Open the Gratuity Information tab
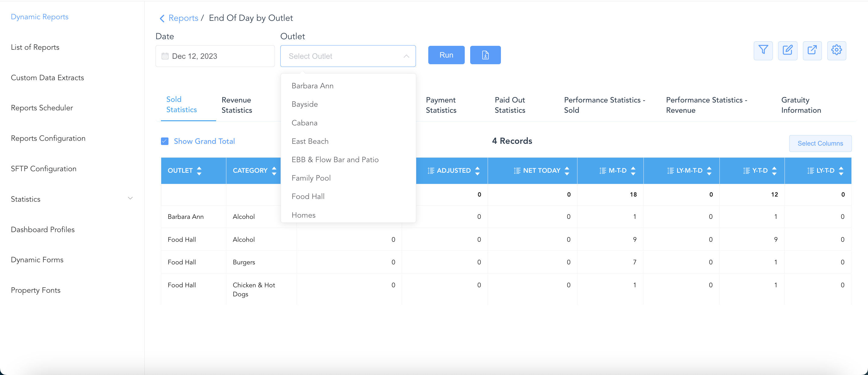 pos(800,105)
